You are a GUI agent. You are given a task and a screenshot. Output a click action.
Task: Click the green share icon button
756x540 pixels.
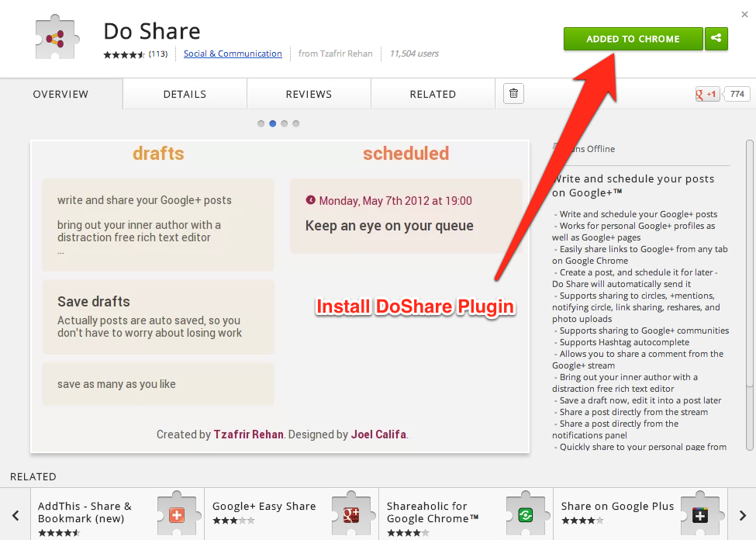coord(716,39)
